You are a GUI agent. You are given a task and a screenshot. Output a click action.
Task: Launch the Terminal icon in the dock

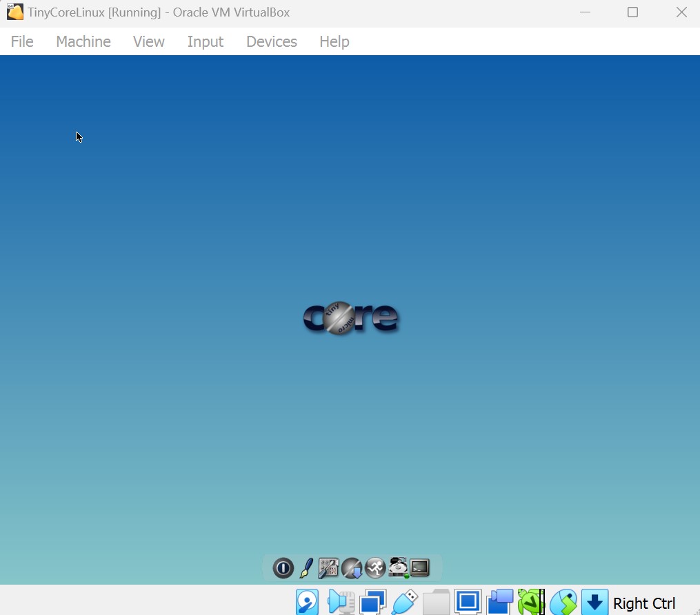[x=419, y=567]
